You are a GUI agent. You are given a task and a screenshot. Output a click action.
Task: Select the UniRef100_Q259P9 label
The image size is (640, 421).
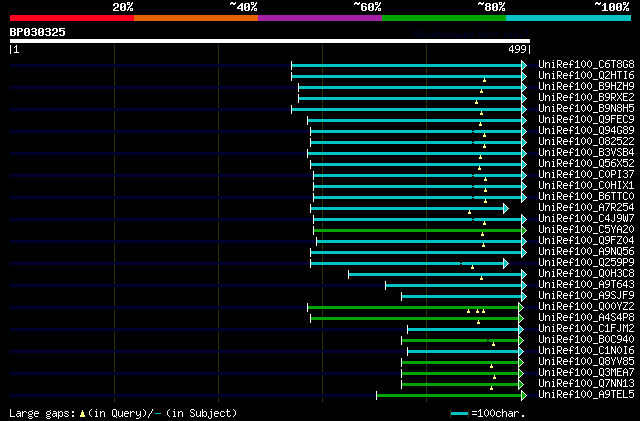pyautogui.click(x=586, y=263)
